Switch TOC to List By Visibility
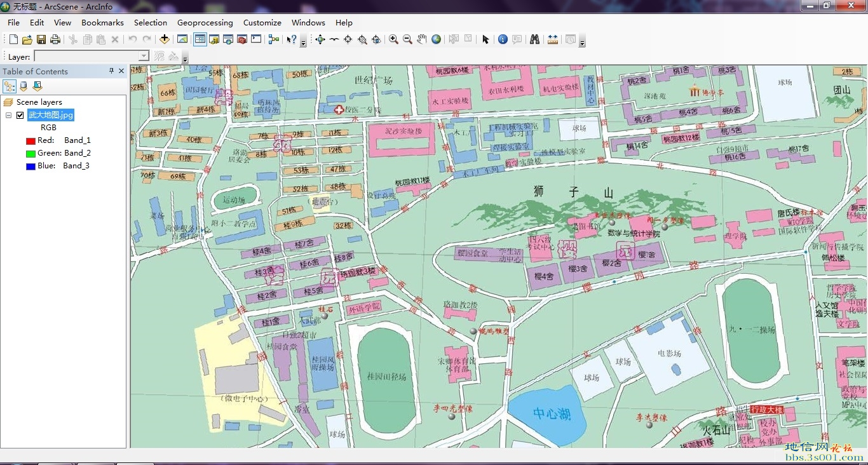 coord(37,86)
